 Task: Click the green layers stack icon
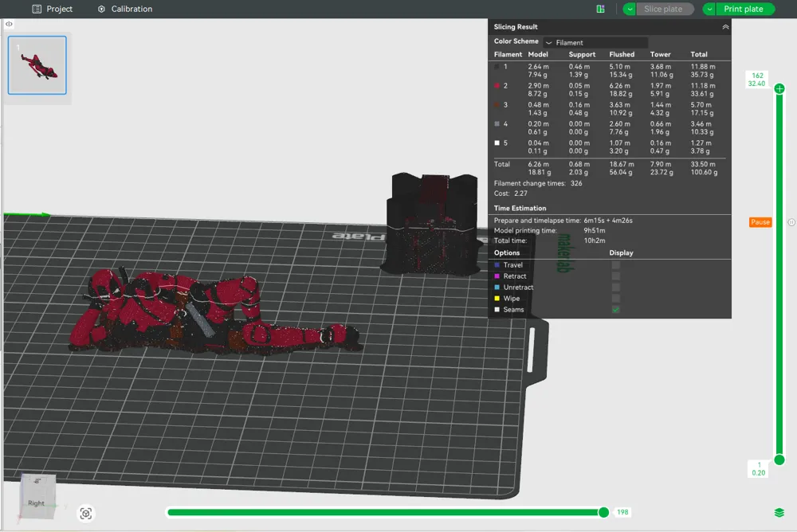pos(779,513)
